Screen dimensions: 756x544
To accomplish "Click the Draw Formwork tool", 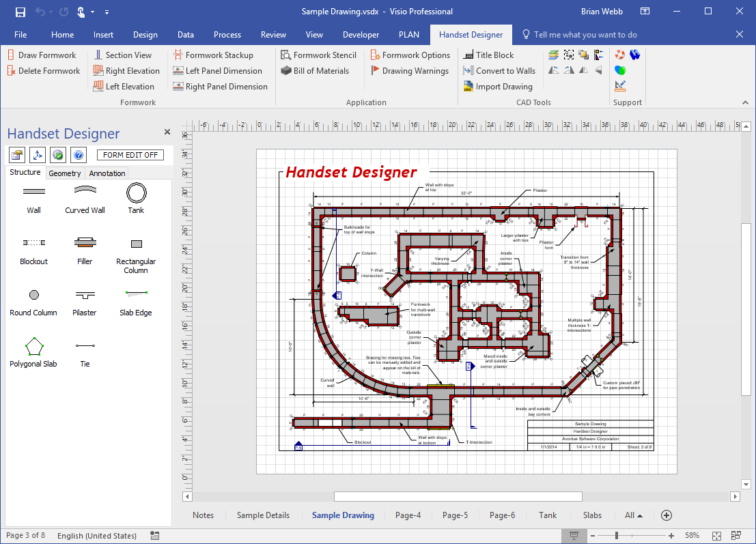I will [42, 55].
